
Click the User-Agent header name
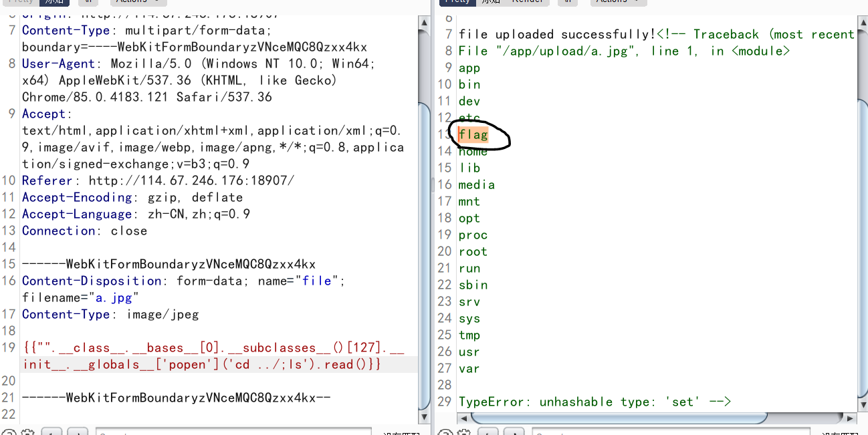pos(59,63)
